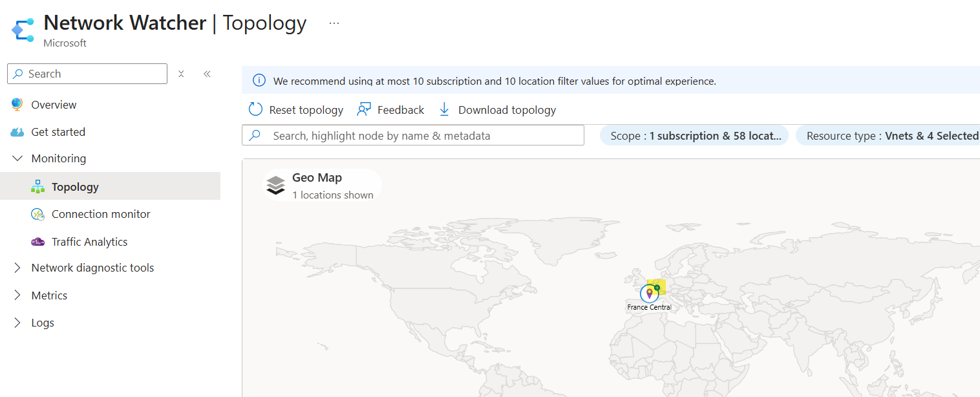This screenshot has width=980, height=397.
Task: Click the Reset topology refresh icon
Action: pyautogui.click(x=256, y=110)
